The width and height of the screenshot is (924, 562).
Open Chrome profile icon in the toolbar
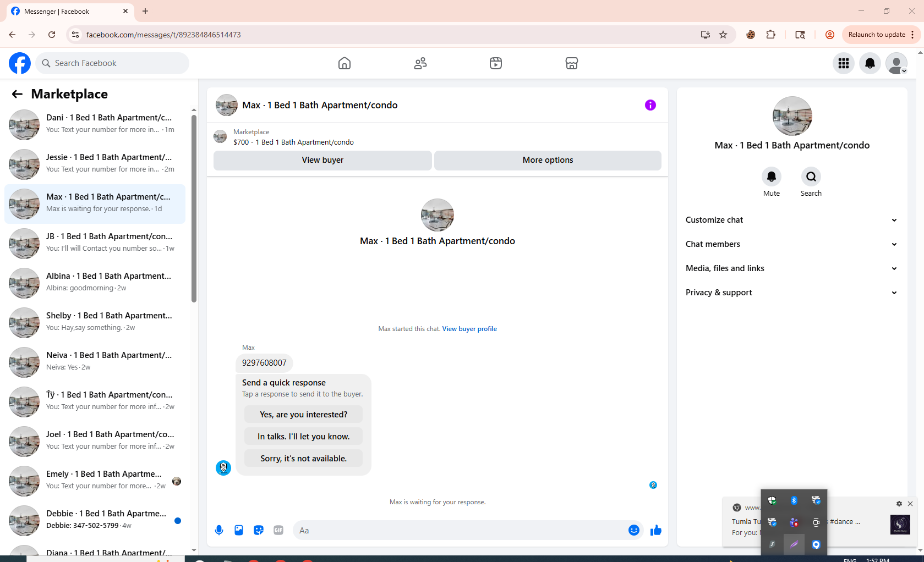(x=830, y=35)
